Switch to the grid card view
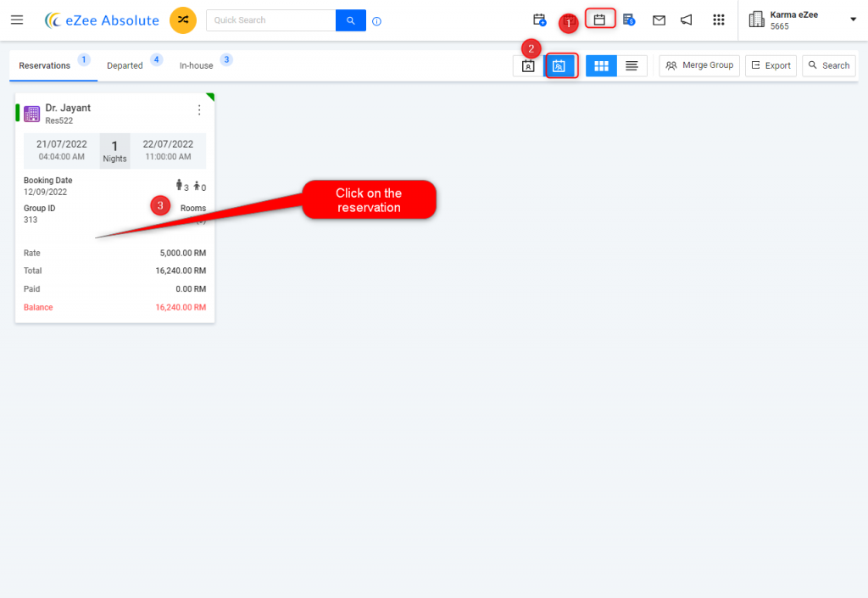The image size is (868, 598). point(601,66)
